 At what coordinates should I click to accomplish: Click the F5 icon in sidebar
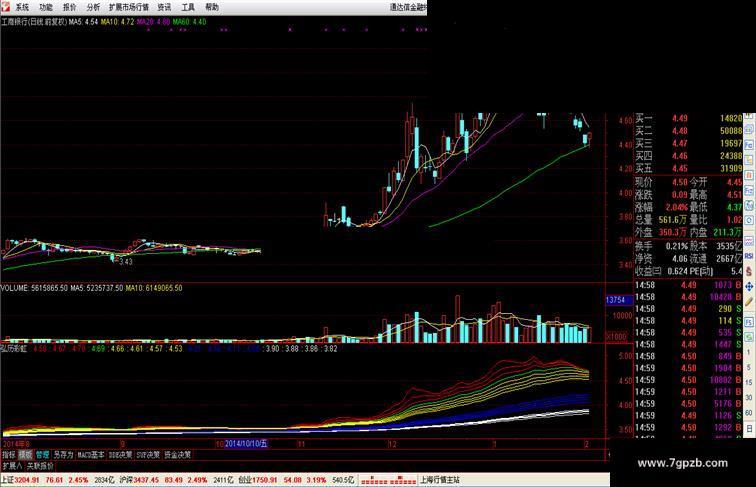749,322
